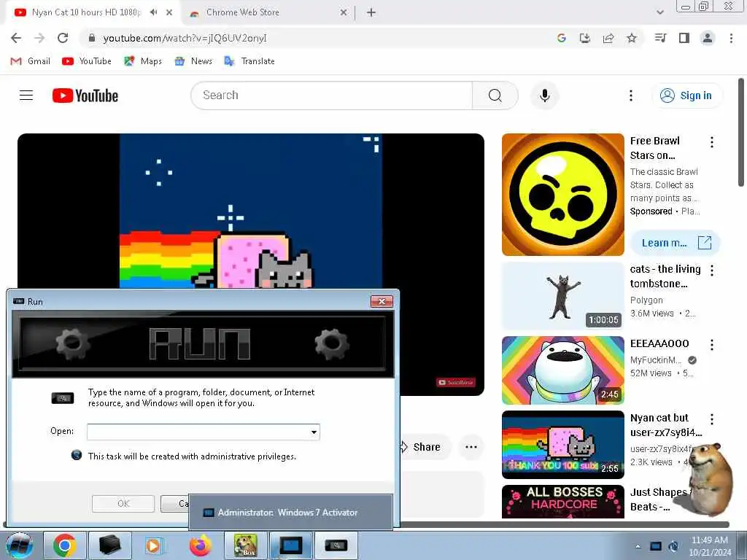Image resolution: width=747 pixels, height=560 pixels.
Task: Bookmark this page with the star icon
Action: point(632,38)
